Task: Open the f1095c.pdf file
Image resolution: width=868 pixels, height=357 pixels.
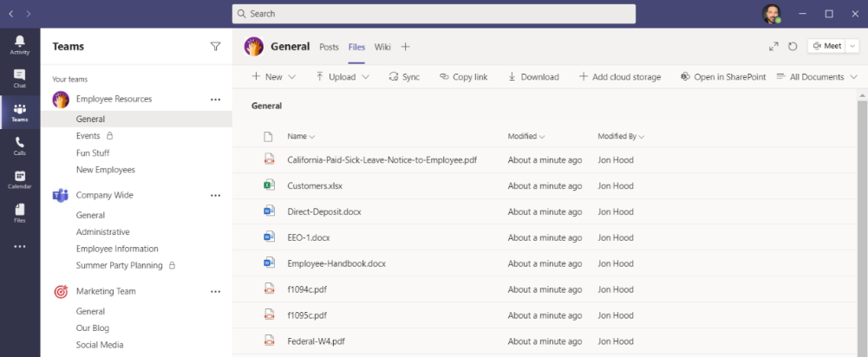Action: 307,315
